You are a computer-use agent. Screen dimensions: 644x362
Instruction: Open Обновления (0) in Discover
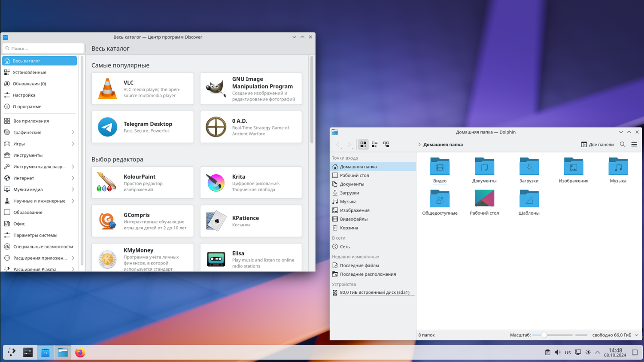39,84
